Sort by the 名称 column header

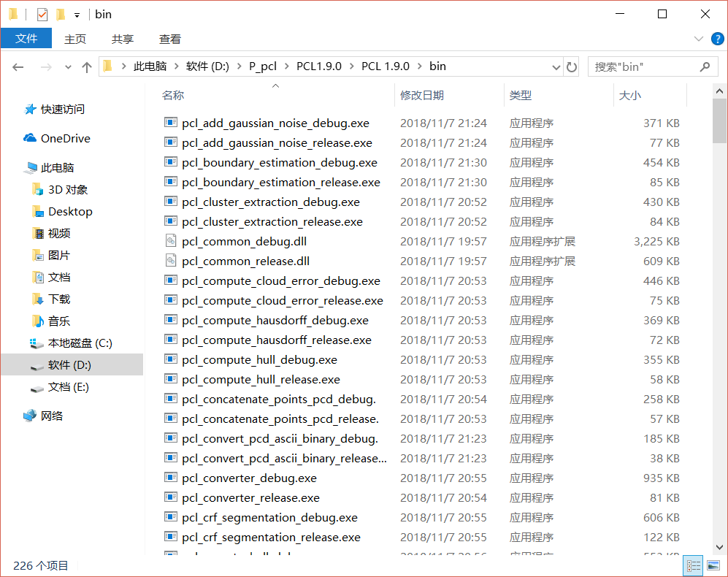[173, 95]
